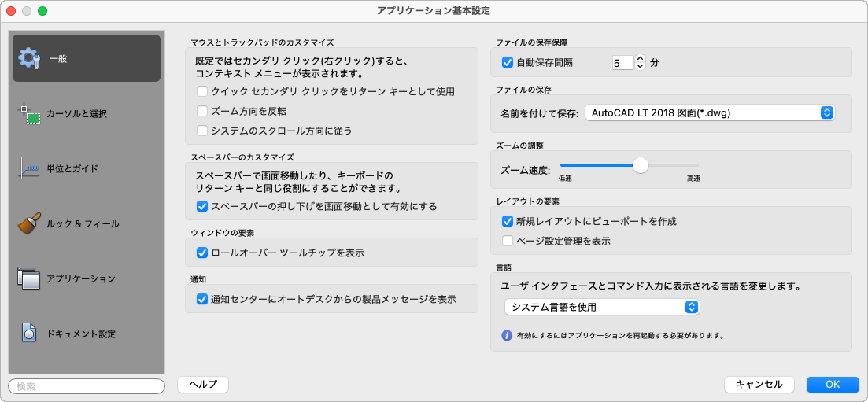Switch to the ドキュメント設定 category label
The width and height of the screenshot is (868, 402).
point(81,334)
